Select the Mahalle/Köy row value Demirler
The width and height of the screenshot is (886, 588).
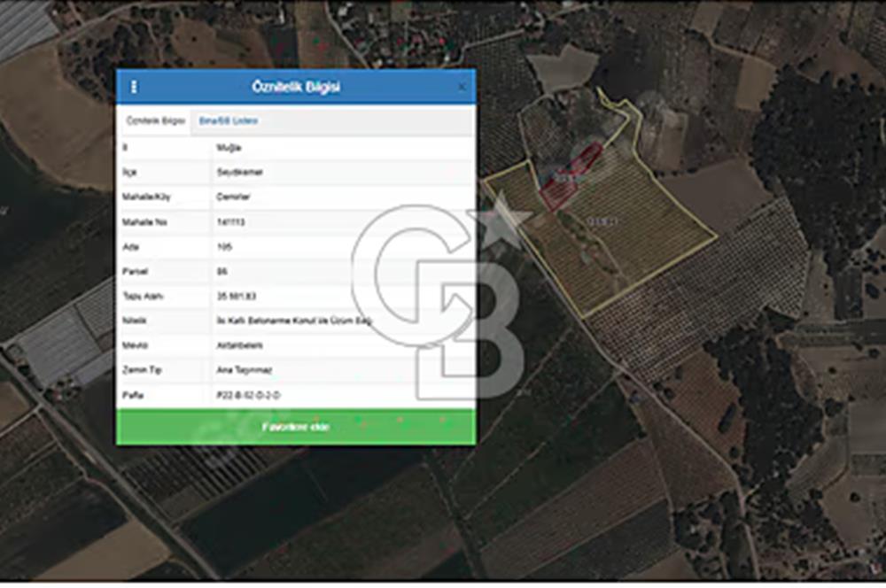(232, 197)
